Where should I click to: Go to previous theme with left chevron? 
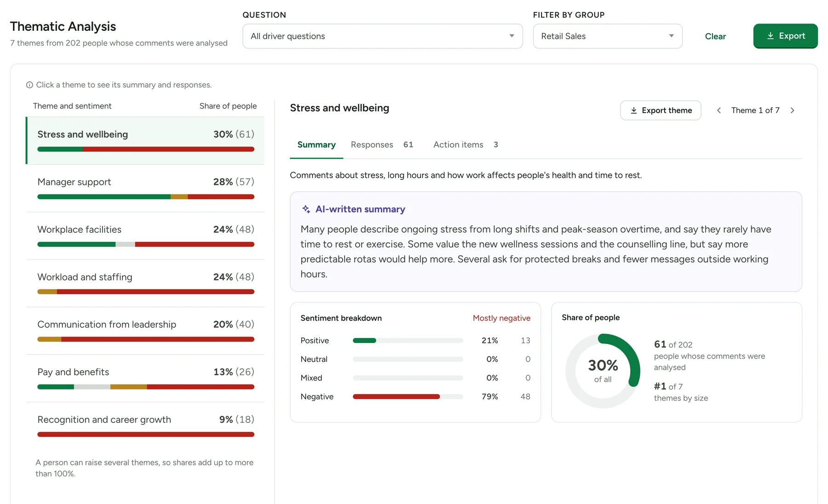coord(719,110)
